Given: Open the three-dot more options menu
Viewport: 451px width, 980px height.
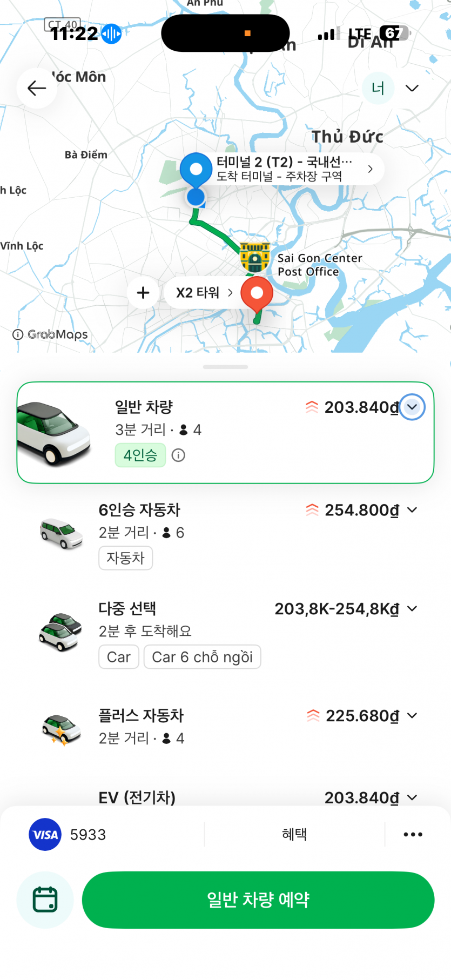Looking at the screenshot, I should tap(413, 835).
